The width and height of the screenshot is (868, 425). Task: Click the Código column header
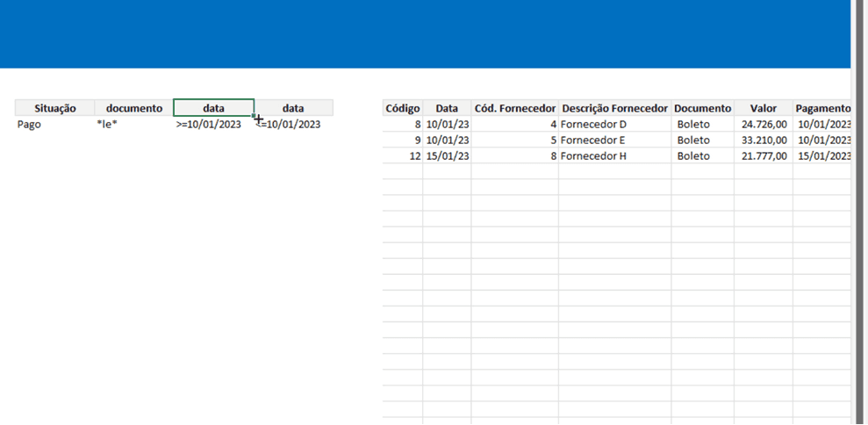coord(402,108)
